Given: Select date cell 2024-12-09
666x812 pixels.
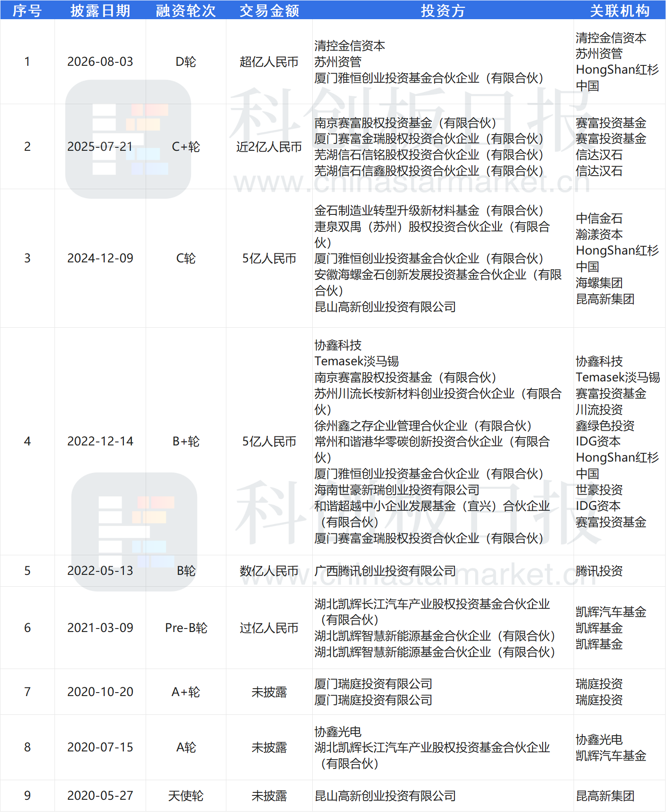Looking at the screenshot, I should [x=100, y=258].
